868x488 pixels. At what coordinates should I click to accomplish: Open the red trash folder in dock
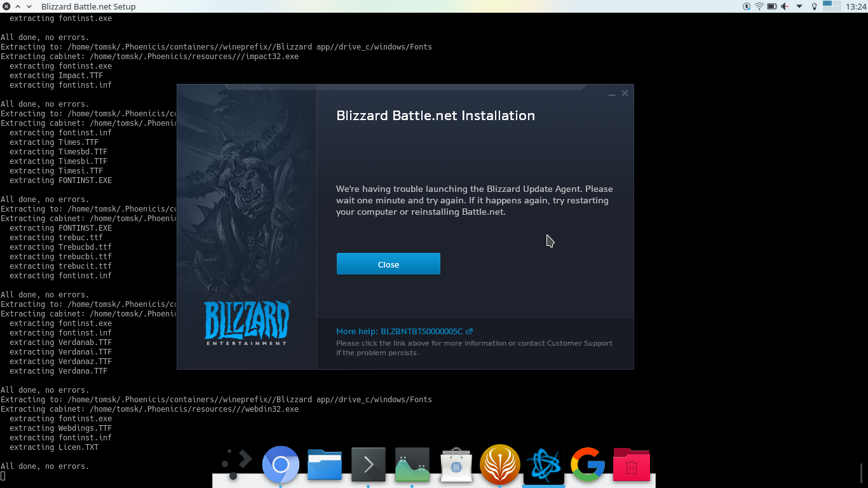click(x=631, y=464)
